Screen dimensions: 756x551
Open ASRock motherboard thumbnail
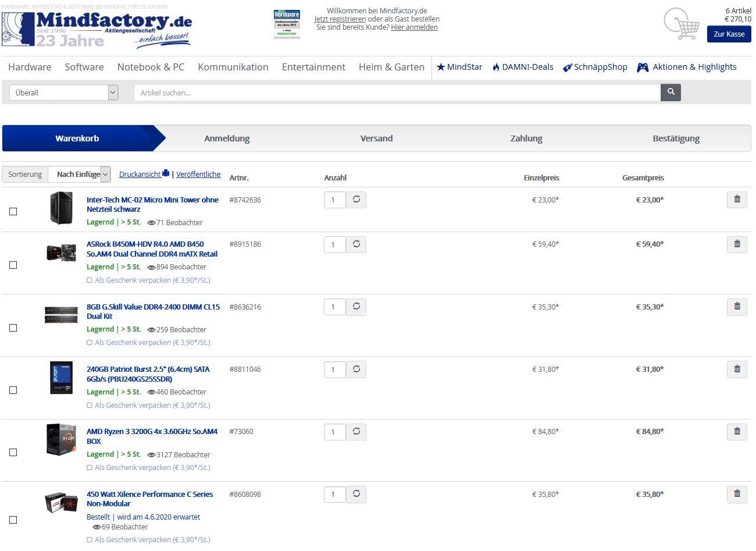tap(61, 252)
